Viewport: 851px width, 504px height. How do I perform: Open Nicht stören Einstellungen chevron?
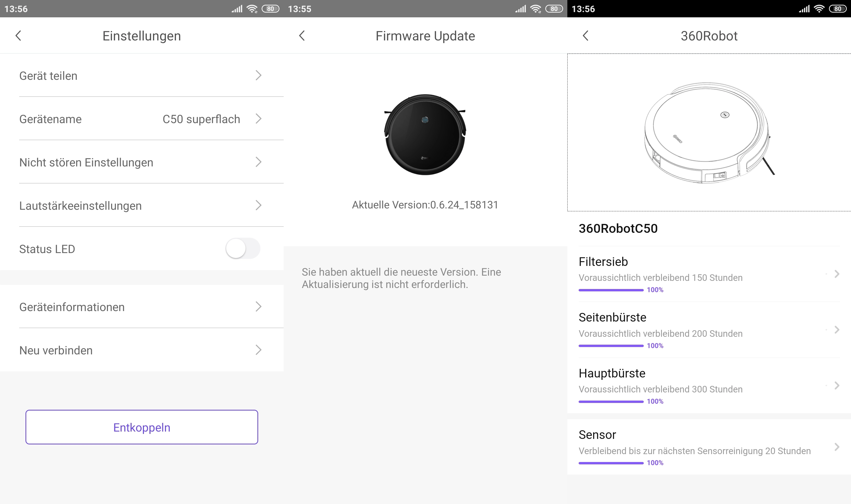click(x=258, y=162)
